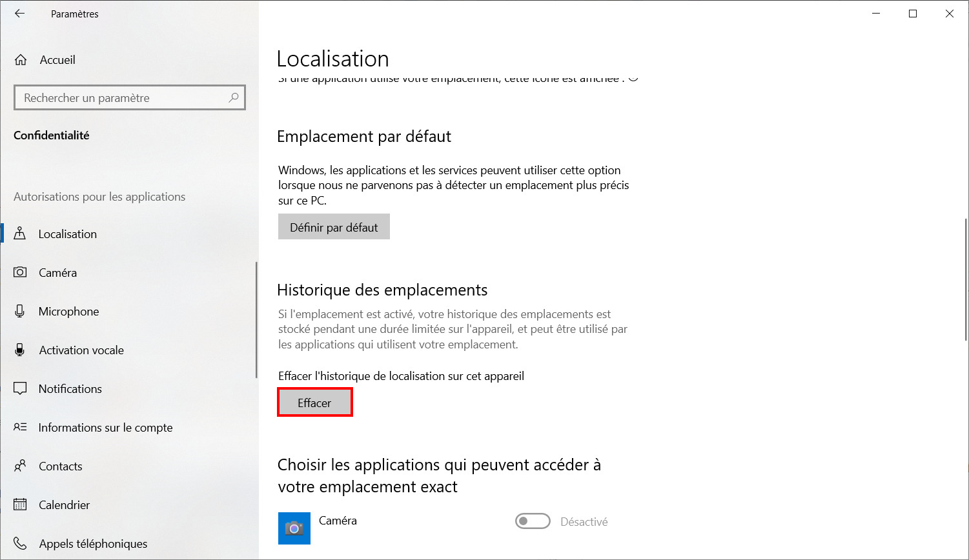
Task: Click the Définir par défaut button
Action: click(334, 227)
